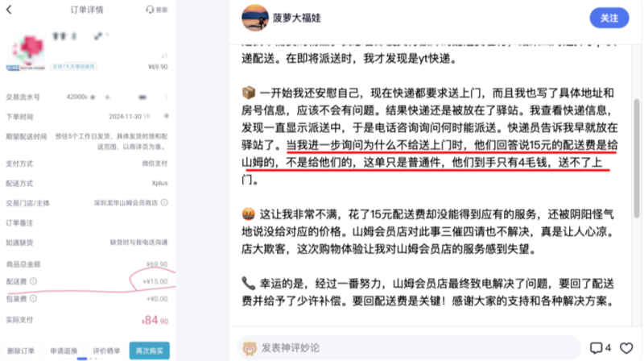644x361 pixels.
Task: Click the bear emoji in comment bar
Action: click(x=250, y=348)
